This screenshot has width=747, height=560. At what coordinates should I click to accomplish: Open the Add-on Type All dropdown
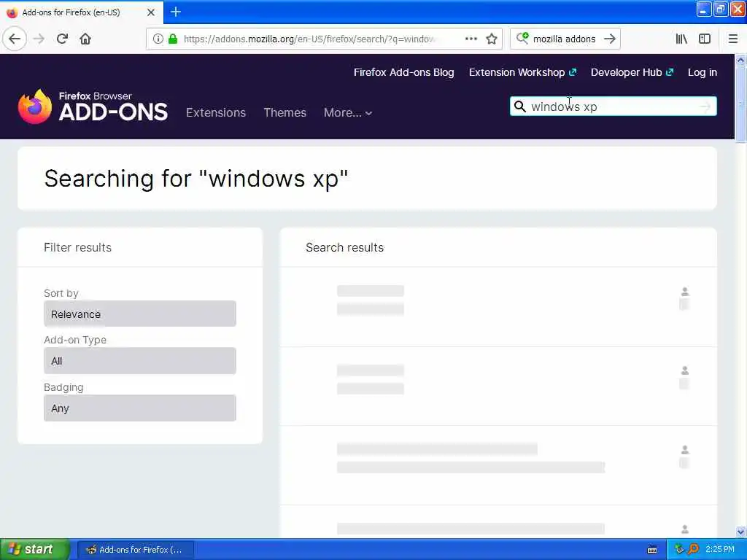coord(139,361)
